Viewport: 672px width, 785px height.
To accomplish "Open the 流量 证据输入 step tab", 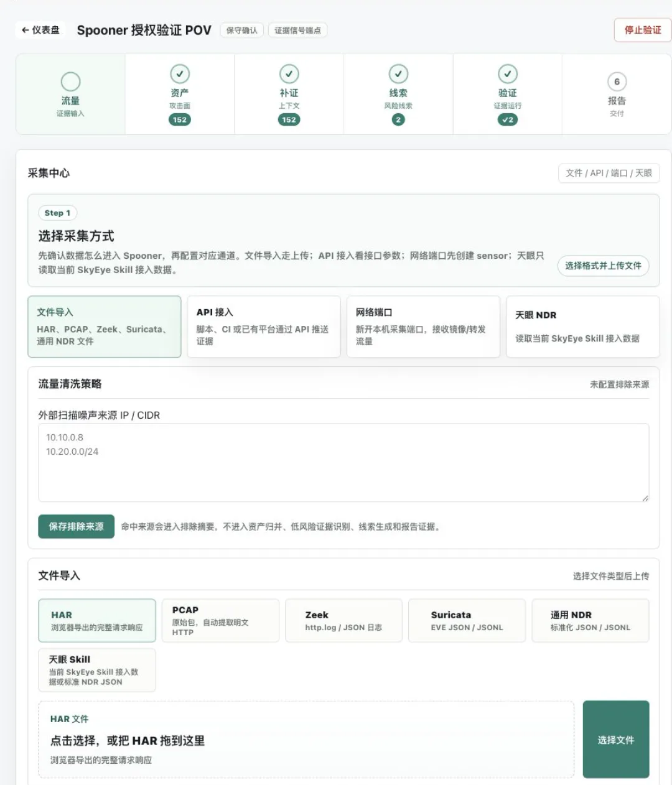I will coord(70,94).
